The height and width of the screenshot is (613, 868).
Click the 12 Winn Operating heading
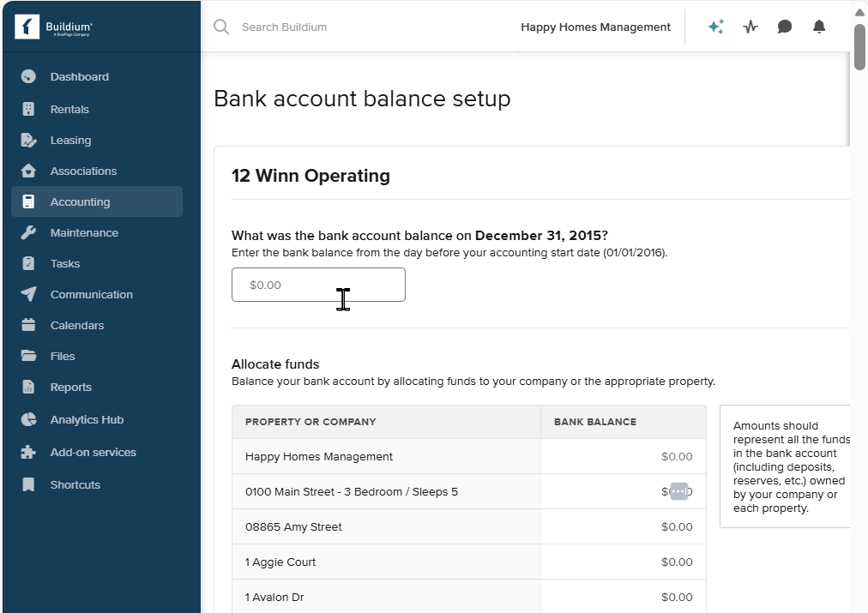click(x=310, y=176)
